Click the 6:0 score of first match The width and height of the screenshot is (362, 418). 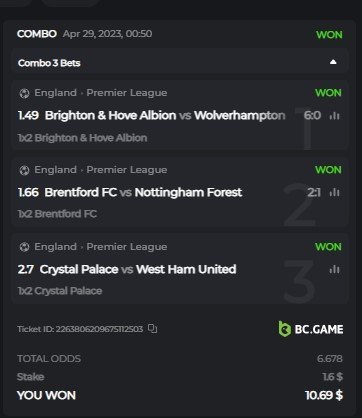312,116
